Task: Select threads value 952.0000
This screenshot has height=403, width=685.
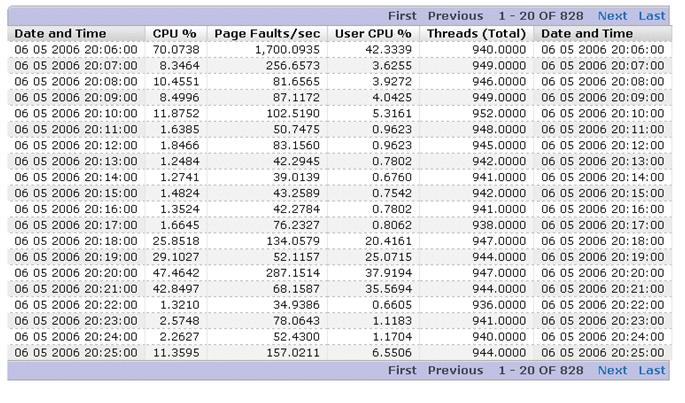Action: click(499, 114)
